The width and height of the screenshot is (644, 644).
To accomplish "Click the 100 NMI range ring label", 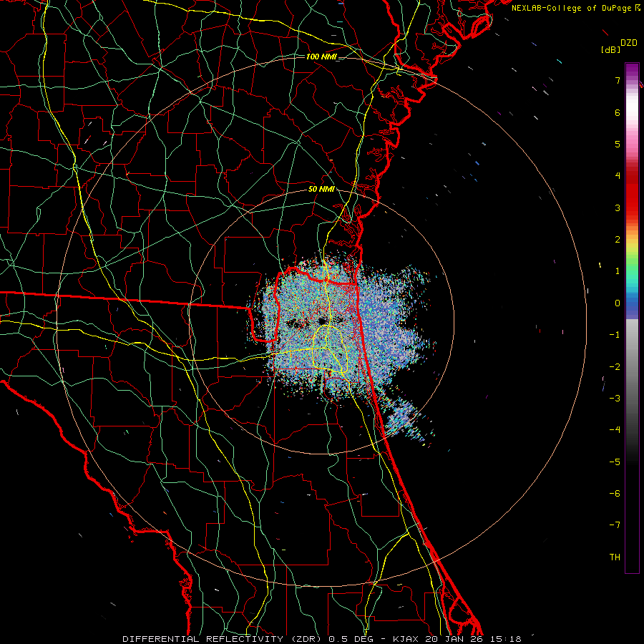I will click(x=321, y=57).
